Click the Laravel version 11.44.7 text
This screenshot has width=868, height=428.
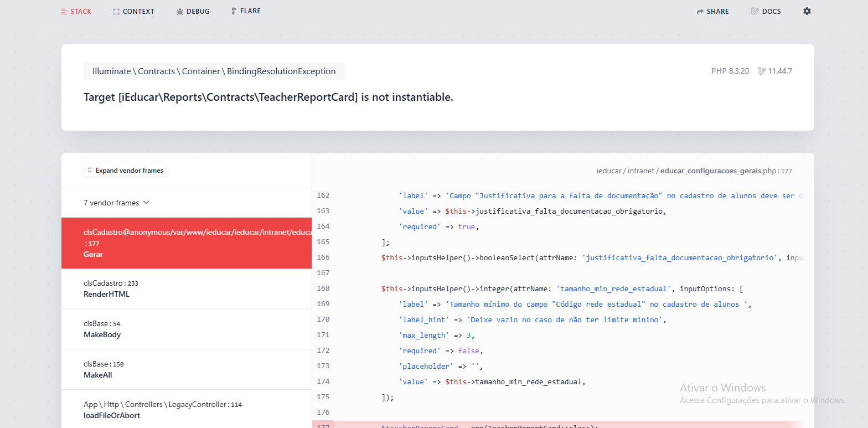780,71
